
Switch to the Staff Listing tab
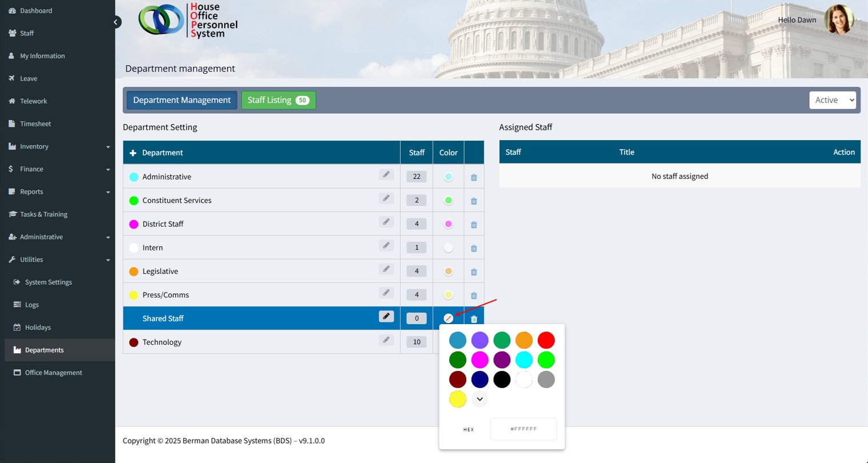[x=278, y=100]
